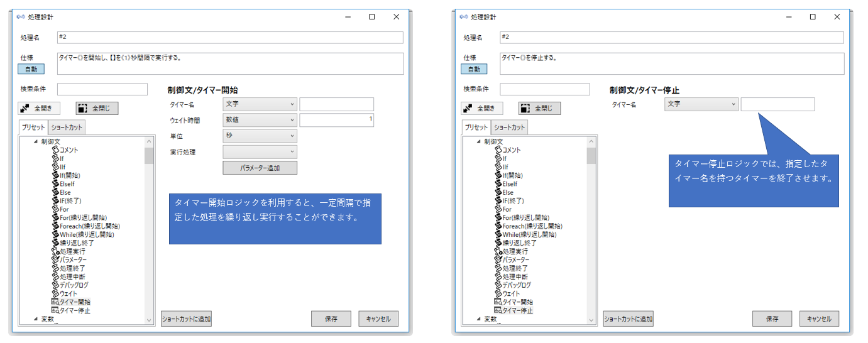Viewport: 868px width, 343px height.
Task: Select the タイマー停止 tree item in the right window
Action: (517, 310)
